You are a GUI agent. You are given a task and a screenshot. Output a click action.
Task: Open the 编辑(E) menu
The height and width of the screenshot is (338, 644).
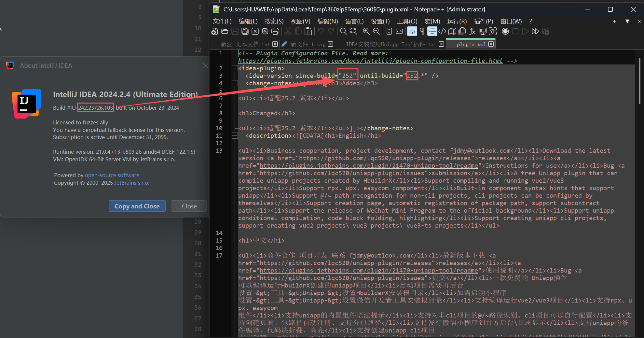click(x=248, y=21)
